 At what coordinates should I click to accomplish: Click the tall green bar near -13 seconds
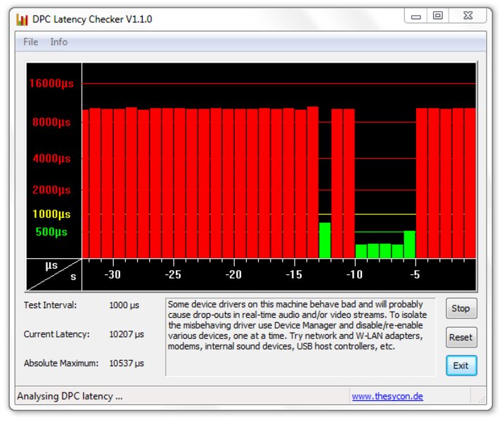click(x=325, y=241)
